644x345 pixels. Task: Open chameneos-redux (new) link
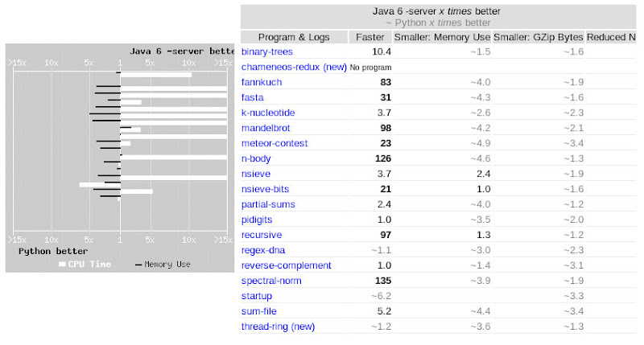294,67
